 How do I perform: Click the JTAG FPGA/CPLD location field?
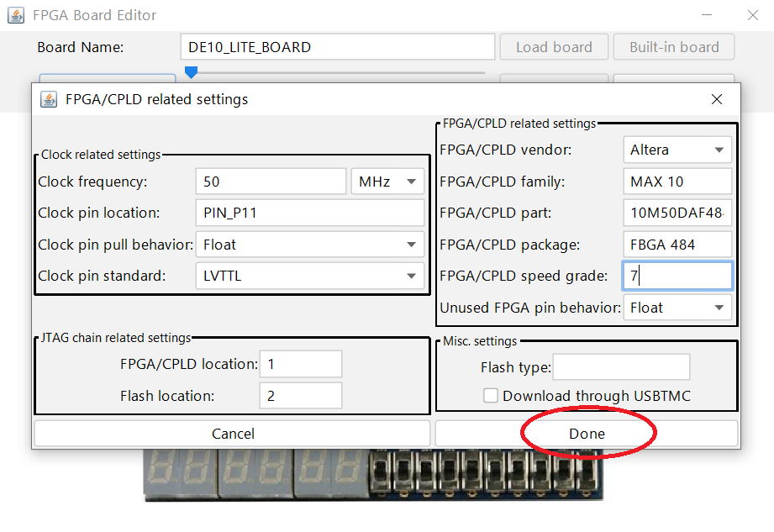[x=301, y=364]
